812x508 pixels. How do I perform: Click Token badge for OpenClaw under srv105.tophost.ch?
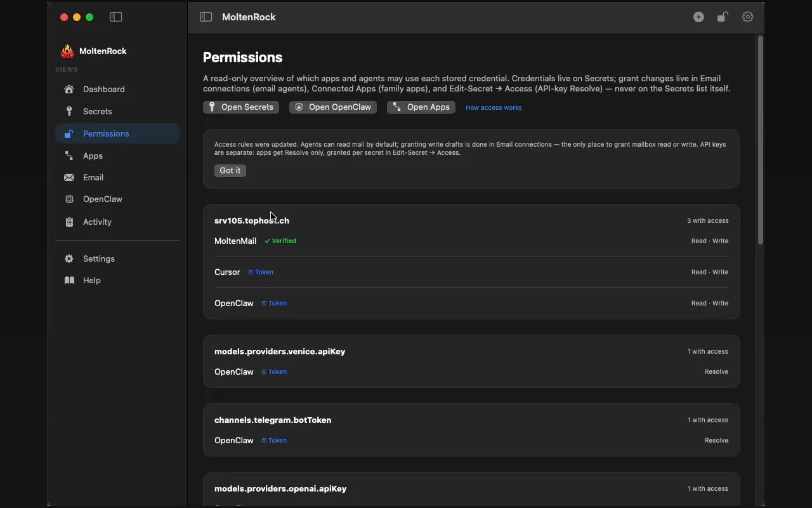pyautogui.click(x=274, y=304)
